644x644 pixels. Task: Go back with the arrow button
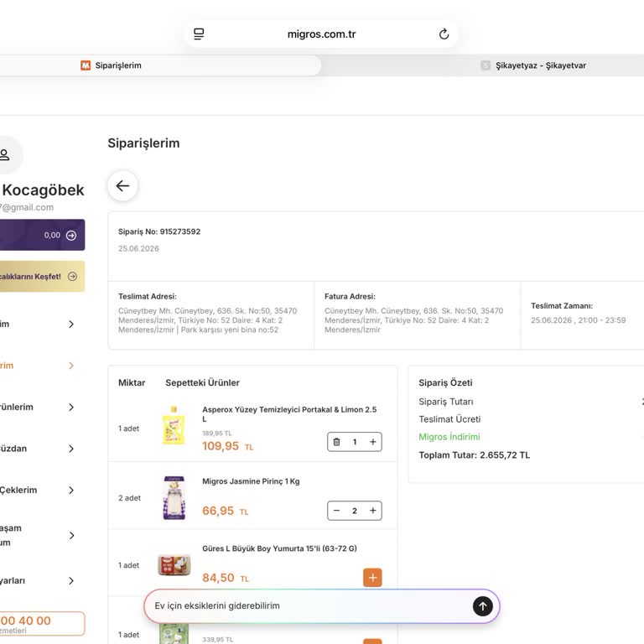(122, 186)
